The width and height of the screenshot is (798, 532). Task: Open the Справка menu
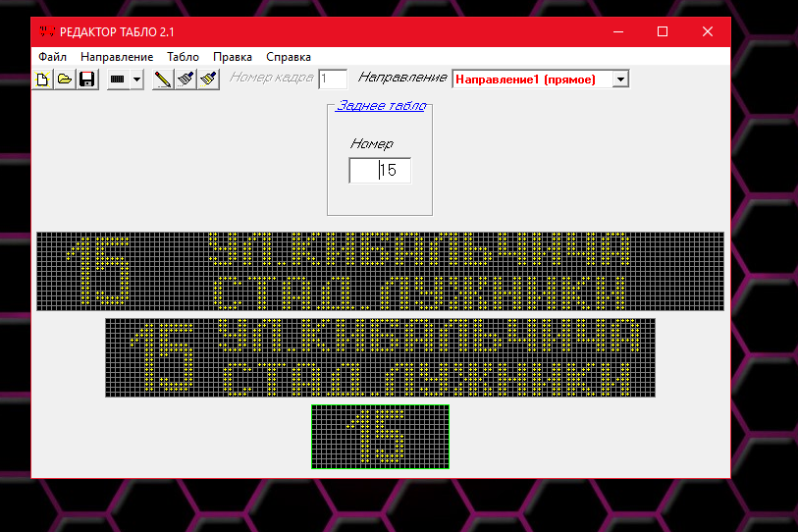289,57
